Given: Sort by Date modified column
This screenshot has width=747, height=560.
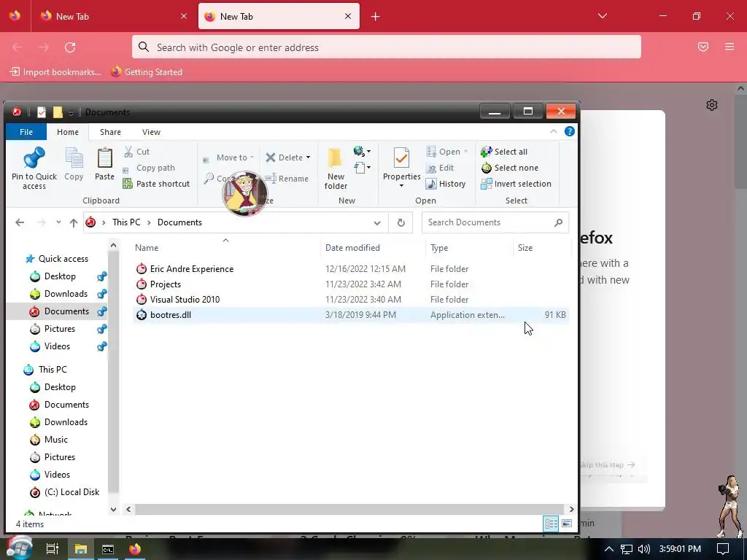Looking at the screenshot, I should coord(373,248).
